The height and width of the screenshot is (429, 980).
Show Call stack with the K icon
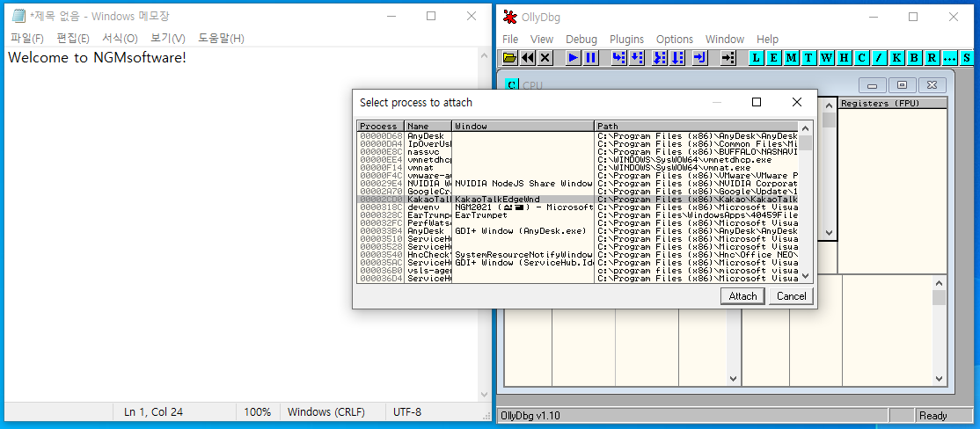[x=897, y=58]
